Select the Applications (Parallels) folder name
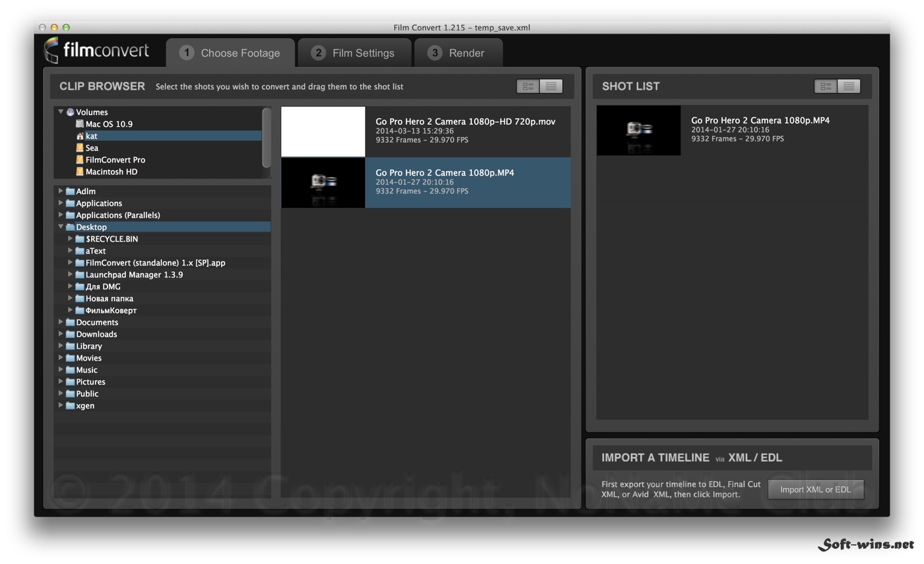The height and width of the screenshot is (564, 924). (118, 215)
